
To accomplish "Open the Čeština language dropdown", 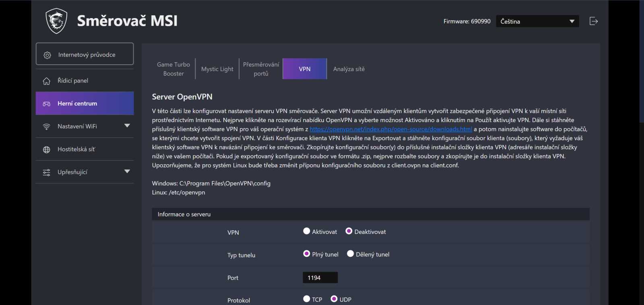I will coord(537,21).
